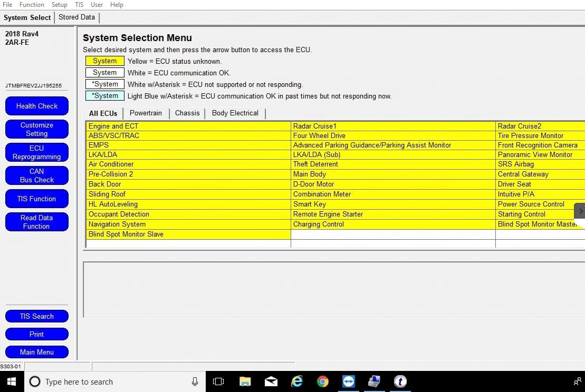This screenshot has height=392, width=585.
Task: Switch to the Body Electrical tab
Action: pos(235,113)
